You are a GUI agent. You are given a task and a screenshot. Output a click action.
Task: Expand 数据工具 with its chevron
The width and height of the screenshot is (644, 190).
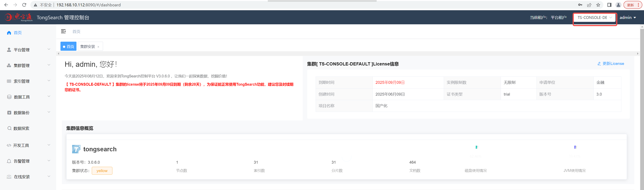[49, 96]
